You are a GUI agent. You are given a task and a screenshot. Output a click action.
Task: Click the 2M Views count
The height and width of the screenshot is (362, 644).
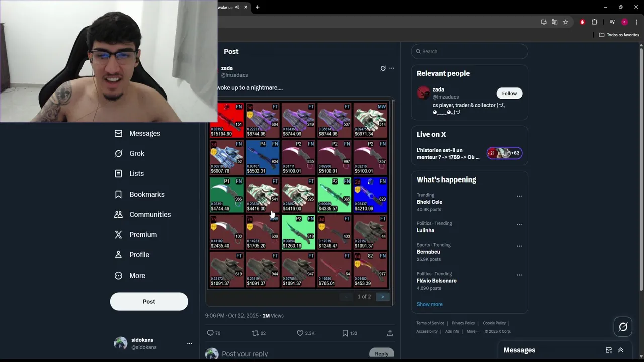273,316
